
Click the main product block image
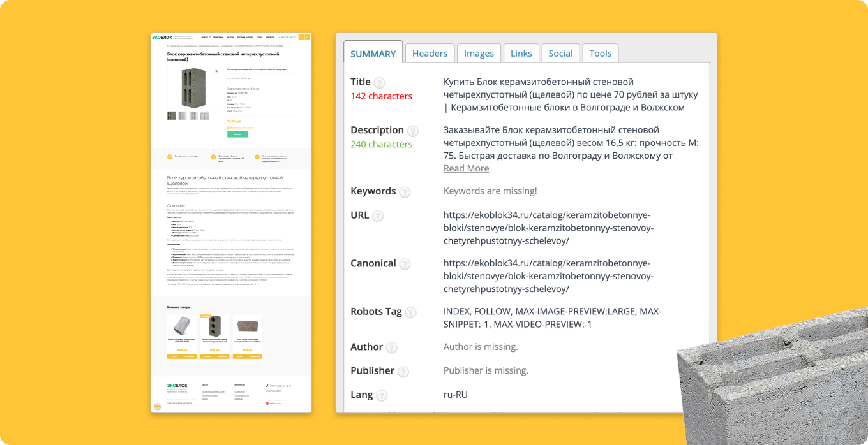coord(193,88)
